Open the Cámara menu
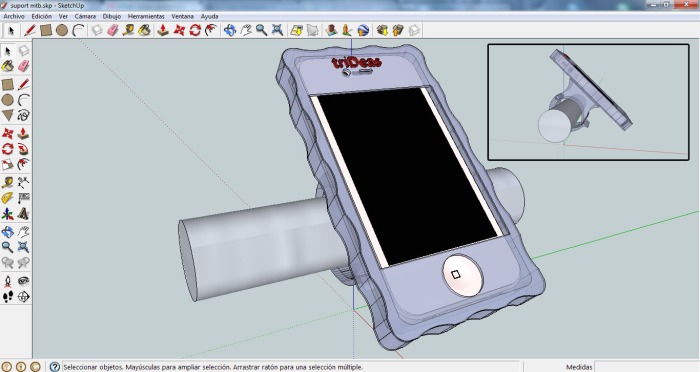The height and width of the screenshot is (372, 700). [x=85, y=16]
